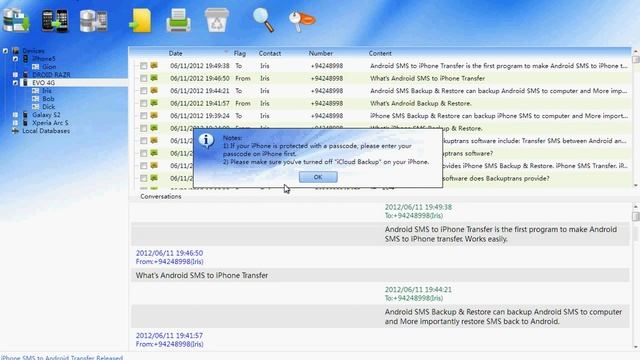
Task: Collapse the Devices tree root
Action: click(x=5, y=51)
